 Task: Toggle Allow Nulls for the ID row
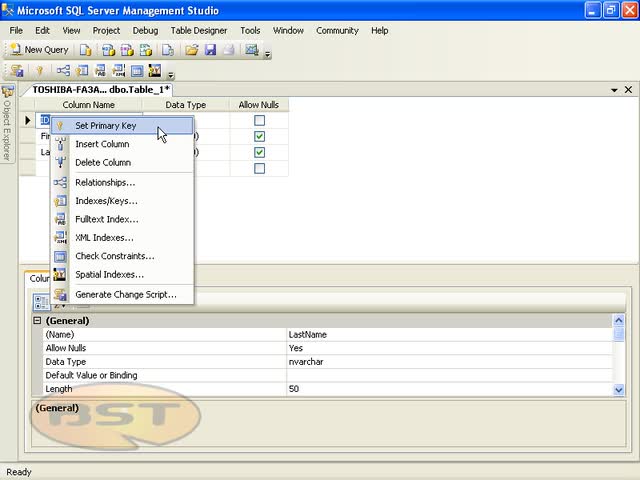coord(259,120)
